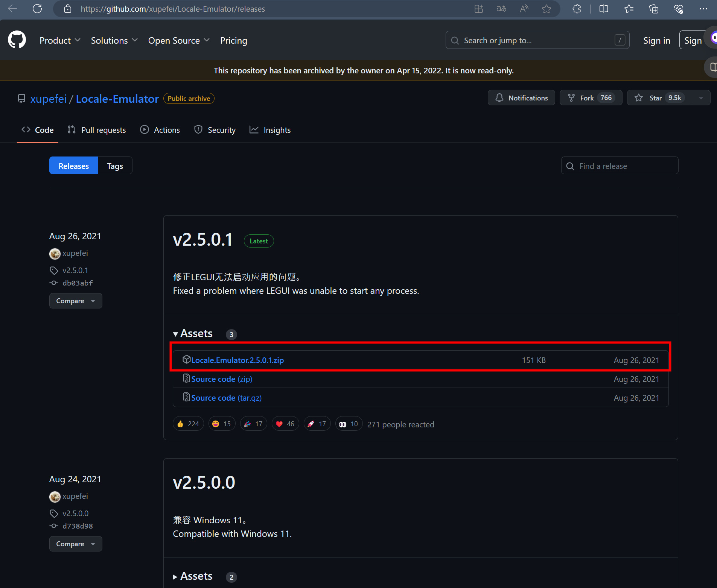Open the v2.5.0.0 release title

204,483
